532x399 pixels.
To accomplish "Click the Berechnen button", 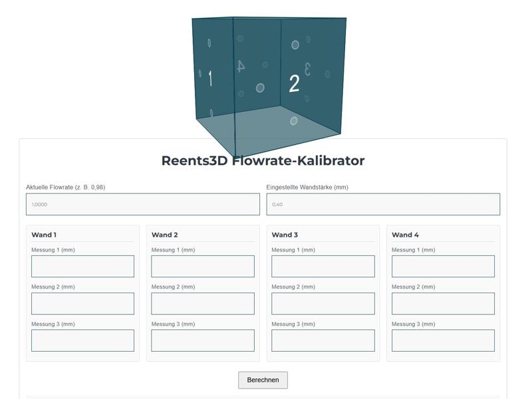I will pyautogui.click(x=263, y=380).
